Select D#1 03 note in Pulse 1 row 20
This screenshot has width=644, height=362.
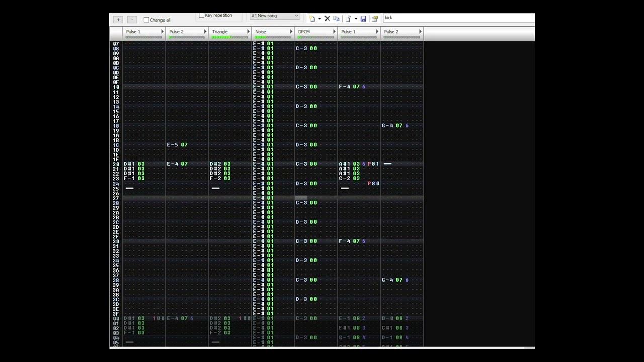click(x=134, y=164)
